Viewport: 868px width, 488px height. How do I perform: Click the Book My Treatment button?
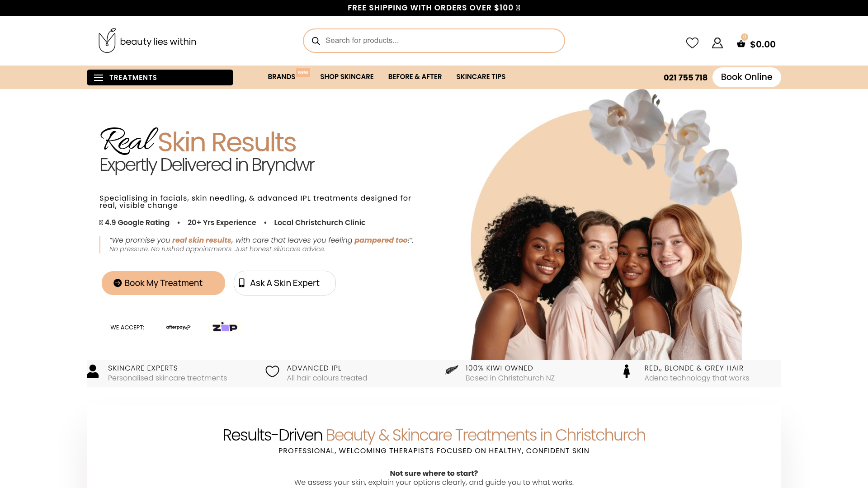(163, 283)
